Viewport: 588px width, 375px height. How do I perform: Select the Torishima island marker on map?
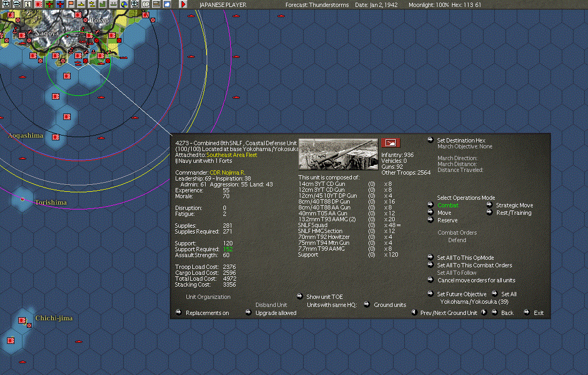(x=22, y=199)
